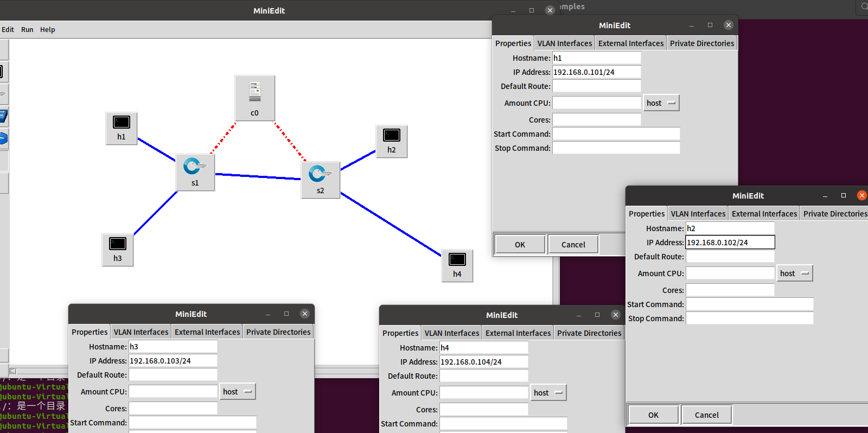Expand CPU scheduler dropdown in h4 dialog
The image size is (868, 433).
548,393
